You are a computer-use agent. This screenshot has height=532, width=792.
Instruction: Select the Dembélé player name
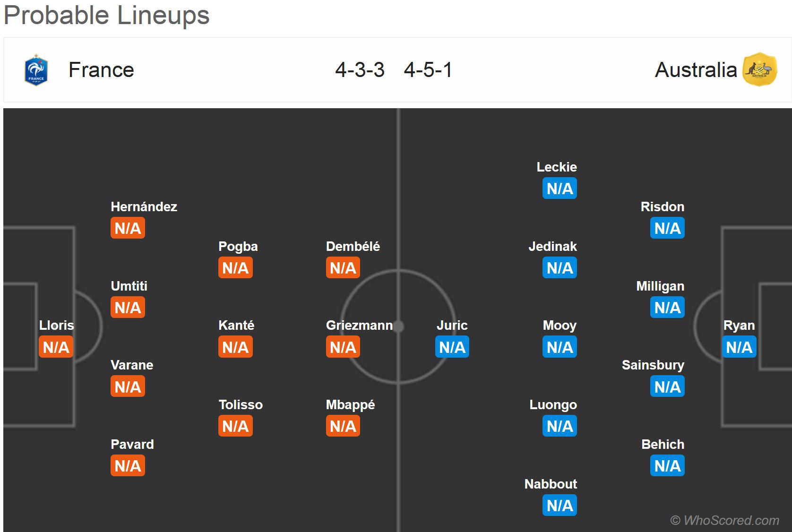[353, 247]
